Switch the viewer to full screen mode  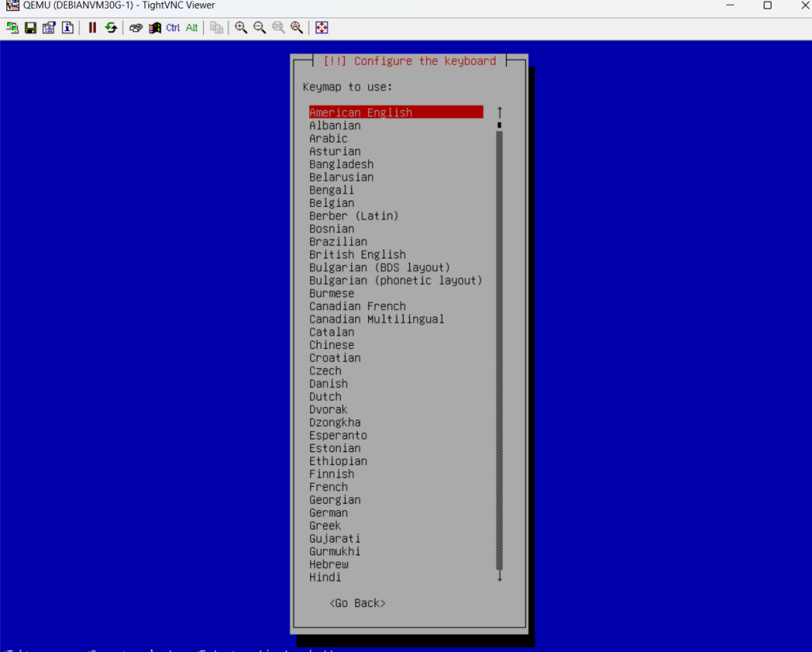322,28
